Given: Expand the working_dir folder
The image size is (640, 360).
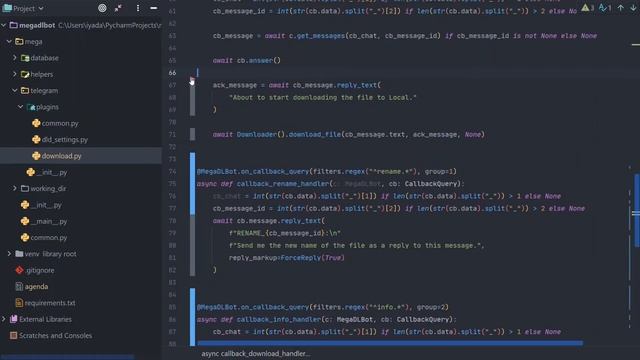Looking at the screenshot, I should click(x=15, y=189).
